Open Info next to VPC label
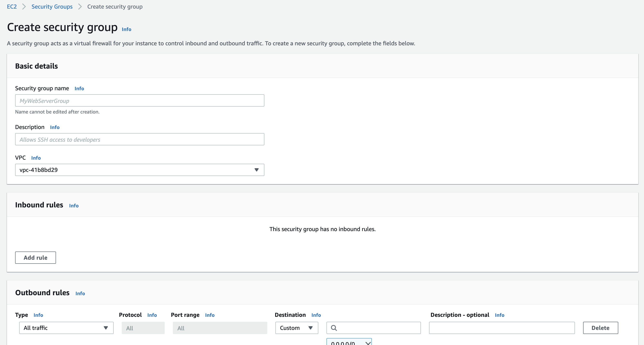 (36, 158)
